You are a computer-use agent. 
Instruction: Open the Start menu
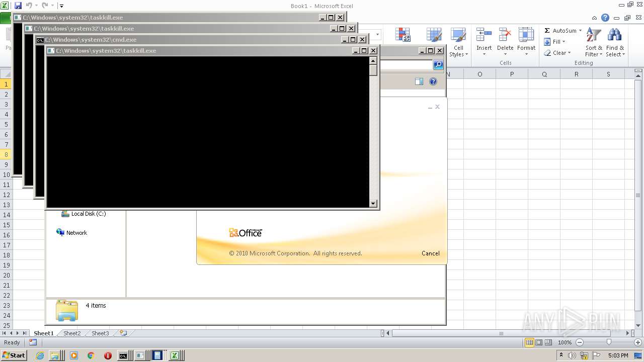tap(14, 355)
